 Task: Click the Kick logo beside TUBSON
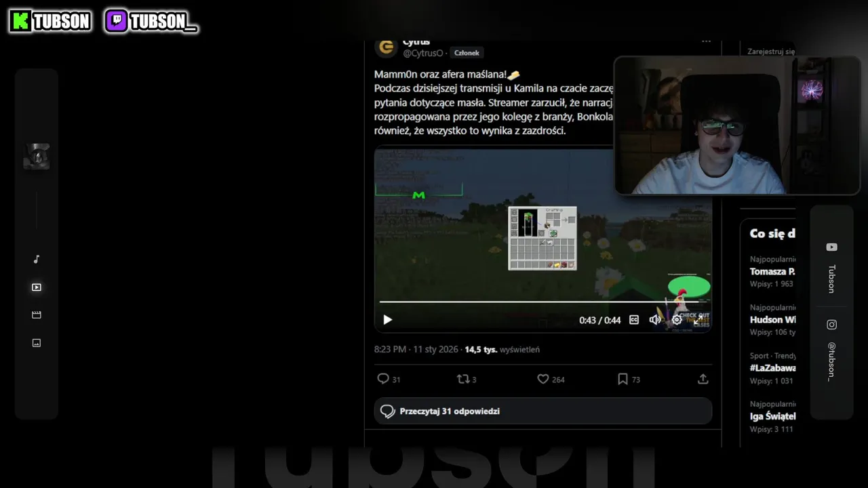click(x=21, y=22)
